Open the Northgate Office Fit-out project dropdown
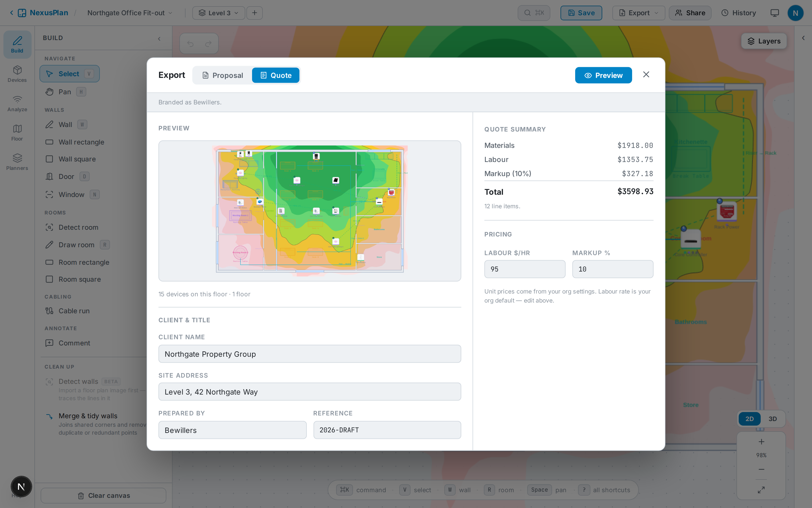812x508 pixels. coord(130,13)
